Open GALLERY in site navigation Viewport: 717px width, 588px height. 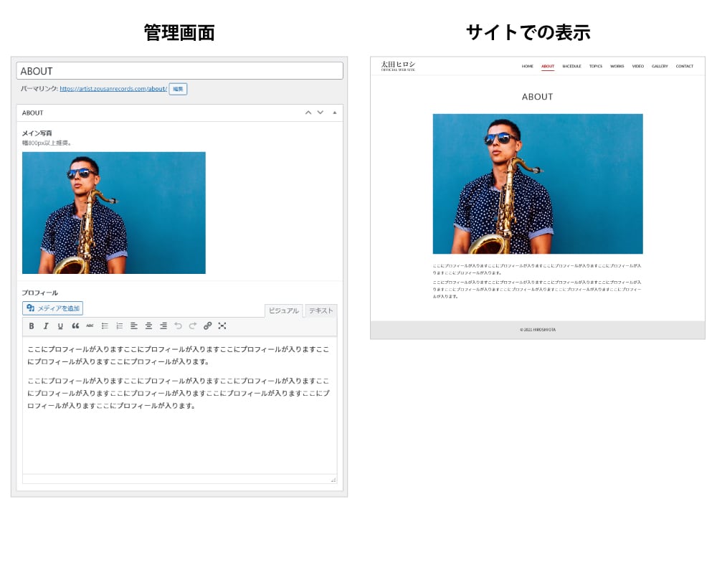pyautogui.click(x=660, y=66)
